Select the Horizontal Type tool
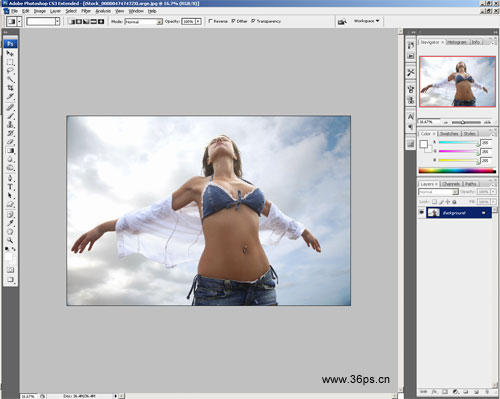 10,187
